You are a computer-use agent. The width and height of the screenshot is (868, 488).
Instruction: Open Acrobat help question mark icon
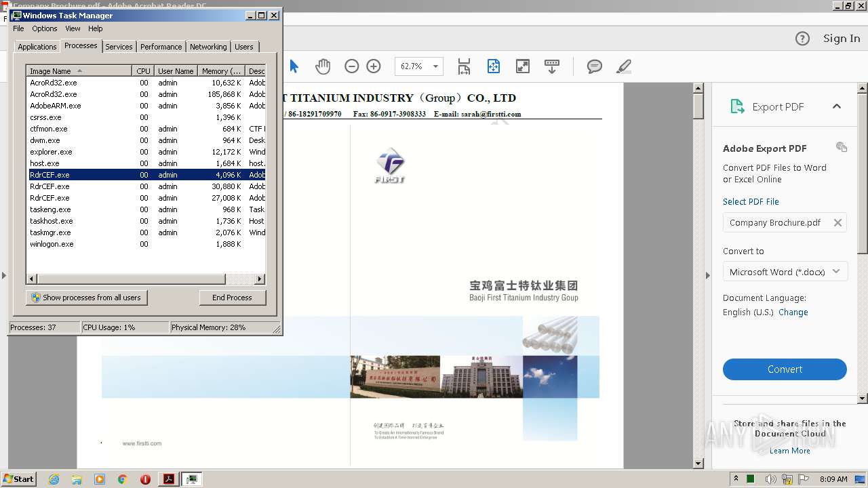click(x=802, y=39)
